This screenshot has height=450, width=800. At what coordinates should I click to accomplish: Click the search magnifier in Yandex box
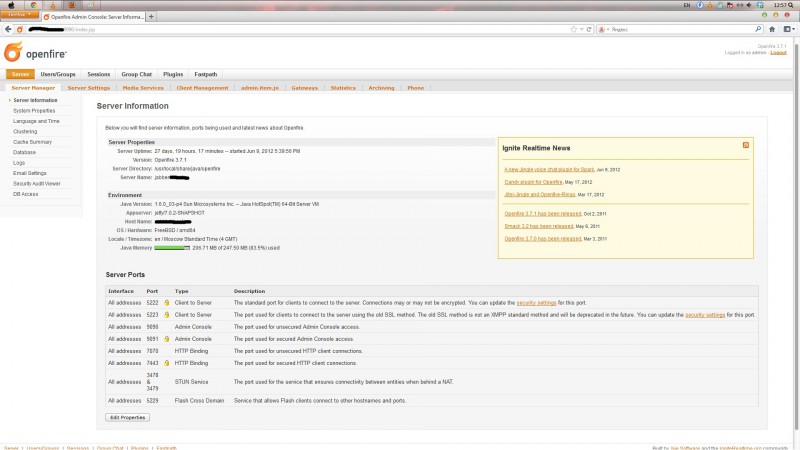tap(759, 30)
